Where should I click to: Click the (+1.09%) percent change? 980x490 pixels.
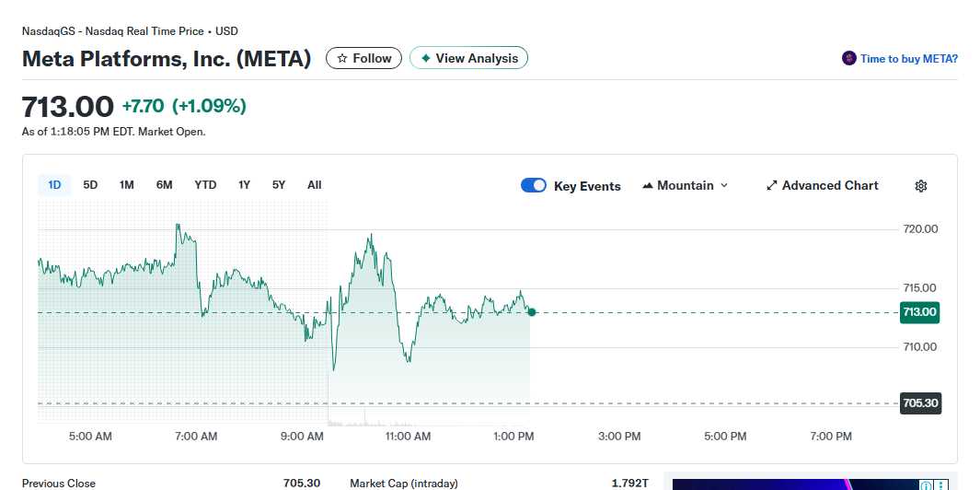pyautogui.click(x=209, y=107)
